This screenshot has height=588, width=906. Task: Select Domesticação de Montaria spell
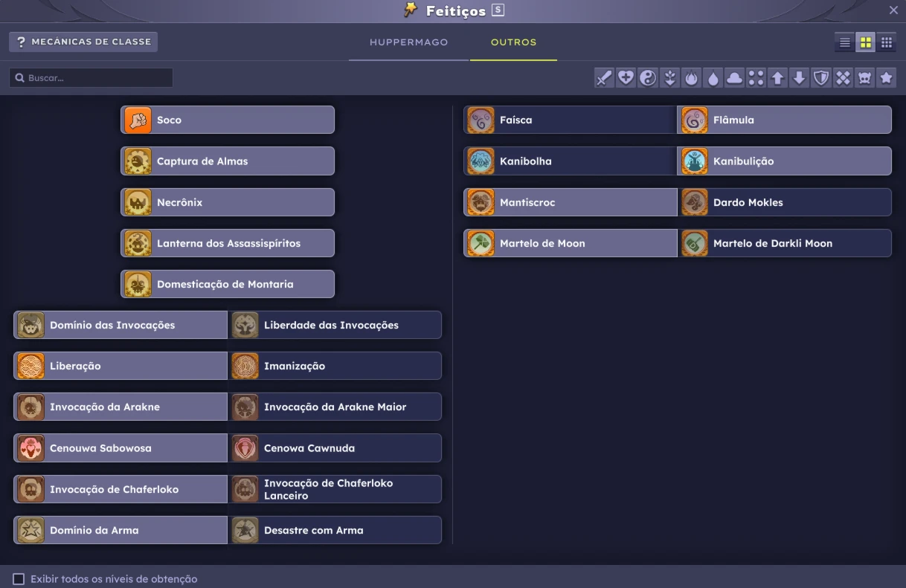228,284
